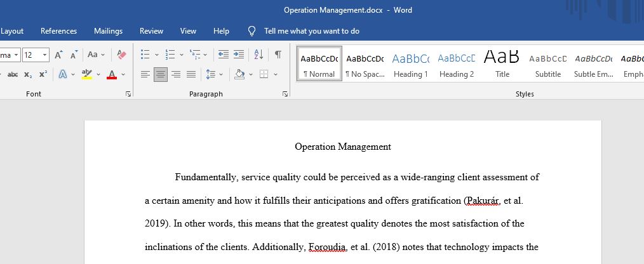Open the View tab

[188, 31]
